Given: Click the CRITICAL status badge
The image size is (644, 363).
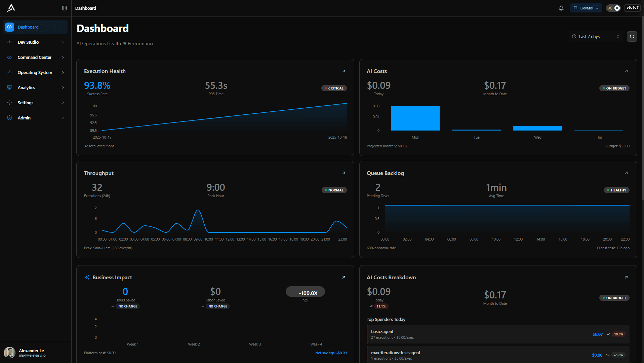Looking at the screenshot, I should pos(334,88).
